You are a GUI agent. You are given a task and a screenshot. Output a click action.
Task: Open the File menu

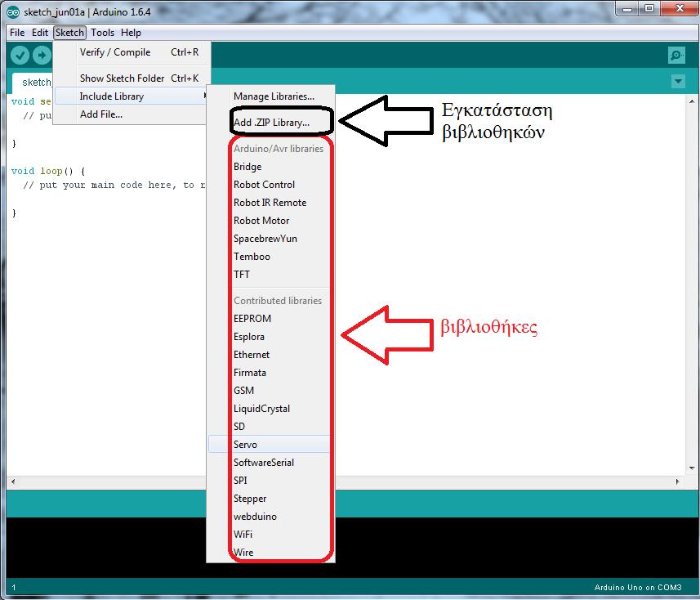pos(17,33)
